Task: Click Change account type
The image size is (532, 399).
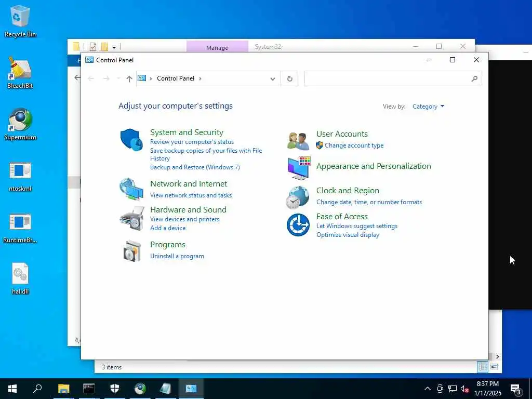Action: tap(354, 145)
